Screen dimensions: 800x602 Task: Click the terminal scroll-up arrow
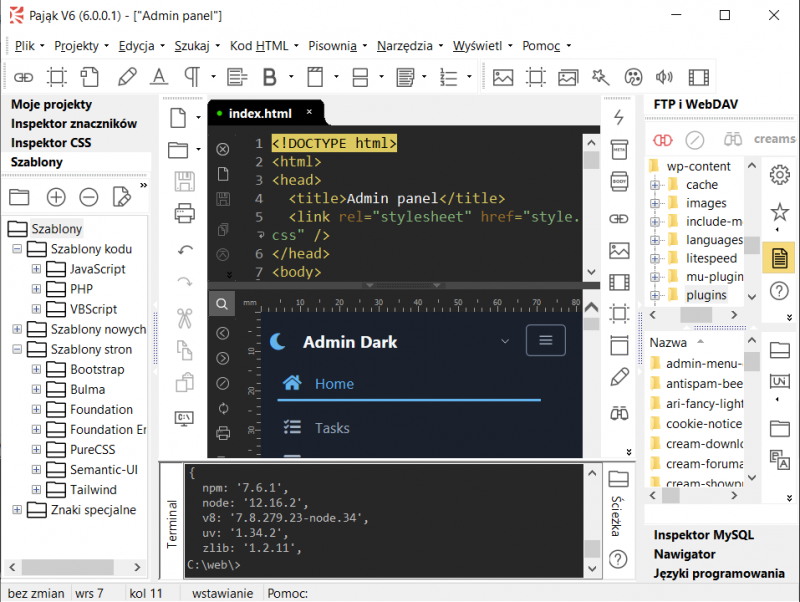click(592, 473)
